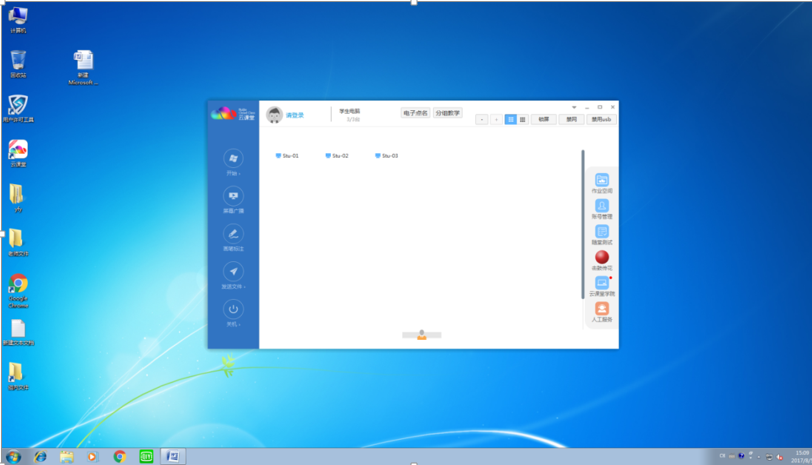Switch to small grid list view
Image resolution: width=812 pixels, height=465 pixels.
(x=522, y=119)
